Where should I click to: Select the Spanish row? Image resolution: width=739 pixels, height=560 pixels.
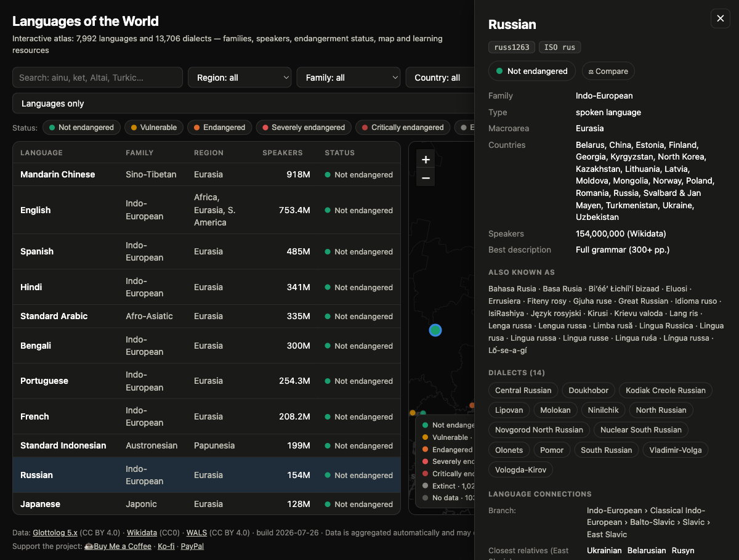[x=206, y=251]
